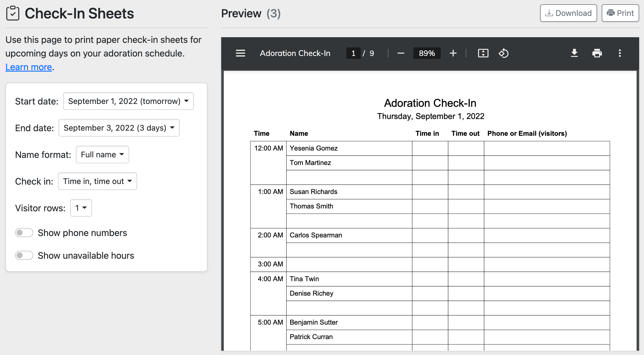The image size is (644, 355).
Task: Open the Start date dropdown
Action: [x=128, y=101]
